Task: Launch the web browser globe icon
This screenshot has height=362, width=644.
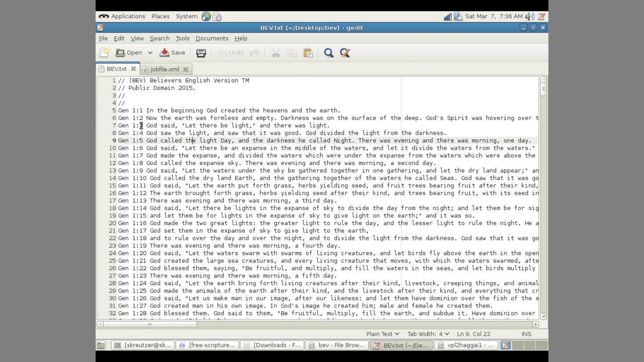Action: pyautogui.click(x=206, y=17)
